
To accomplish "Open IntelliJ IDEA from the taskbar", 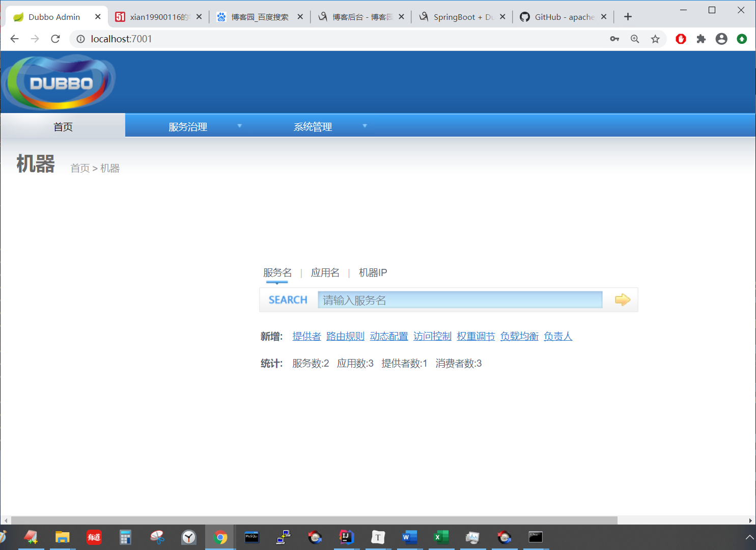I will [347, 537].
